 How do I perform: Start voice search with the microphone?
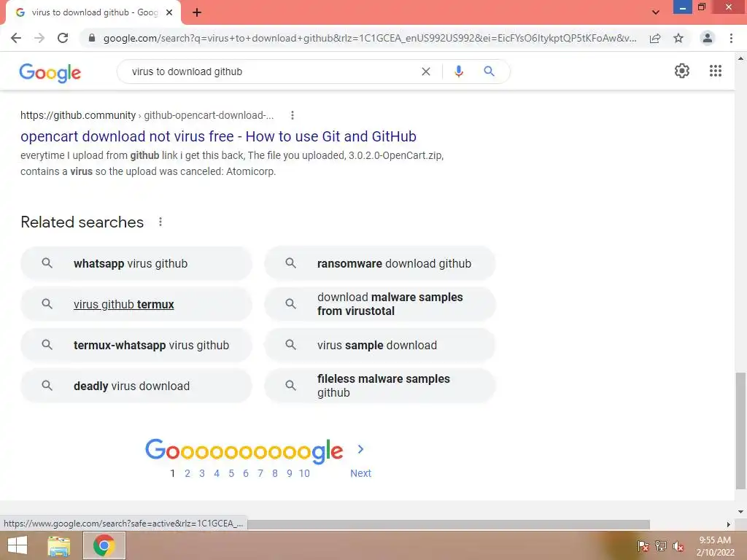click(x=458, y=71)
